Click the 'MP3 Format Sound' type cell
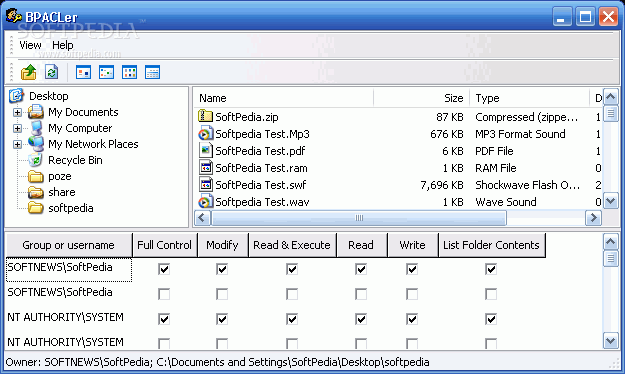 point(520,134)
